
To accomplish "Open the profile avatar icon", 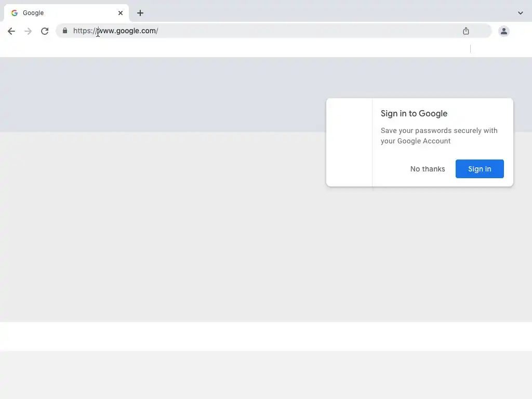I will 504,31.
